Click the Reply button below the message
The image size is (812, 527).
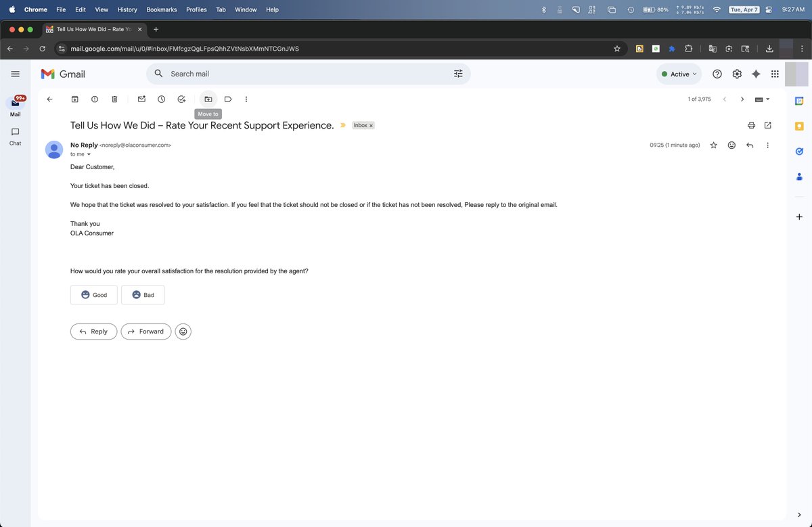pos(93,331)
